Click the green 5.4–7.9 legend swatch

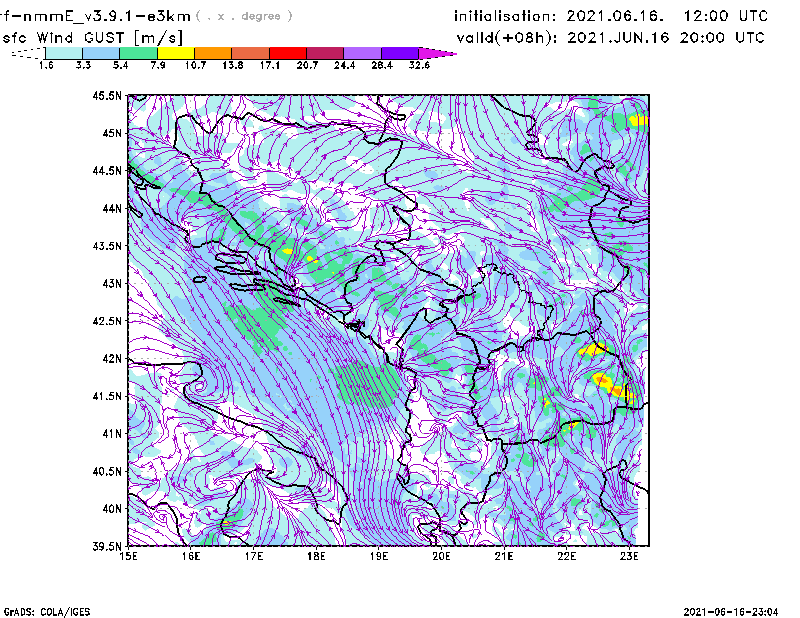click(139, 53)
